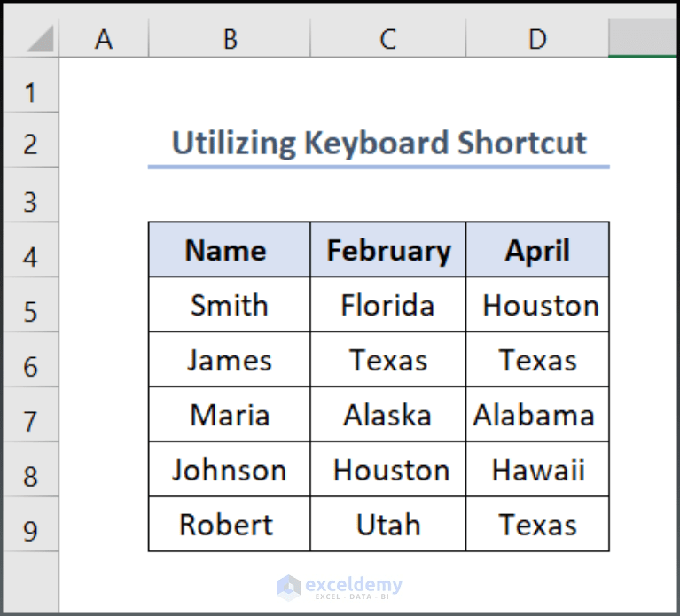Select row 7 header
680x616 pixels.
pyautogui.click(x=30, y=415)
